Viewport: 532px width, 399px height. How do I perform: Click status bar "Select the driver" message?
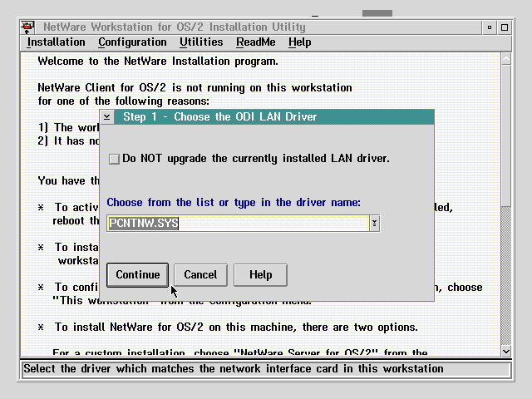234,369
